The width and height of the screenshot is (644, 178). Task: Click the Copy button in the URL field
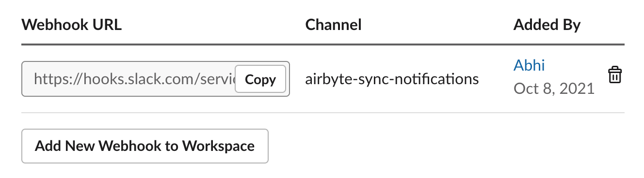(x=260, y=79)
